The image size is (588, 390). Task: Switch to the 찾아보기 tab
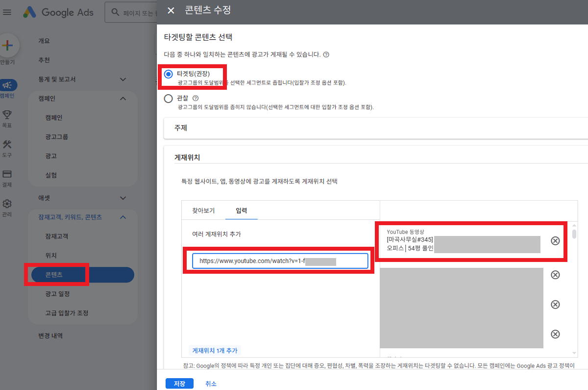203,210
